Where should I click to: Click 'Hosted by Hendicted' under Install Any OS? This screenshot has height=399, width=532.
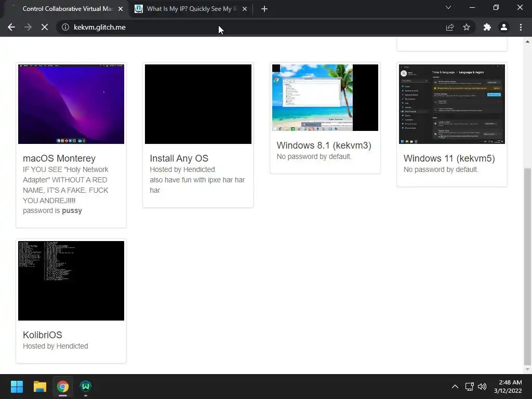coord(182,169)
